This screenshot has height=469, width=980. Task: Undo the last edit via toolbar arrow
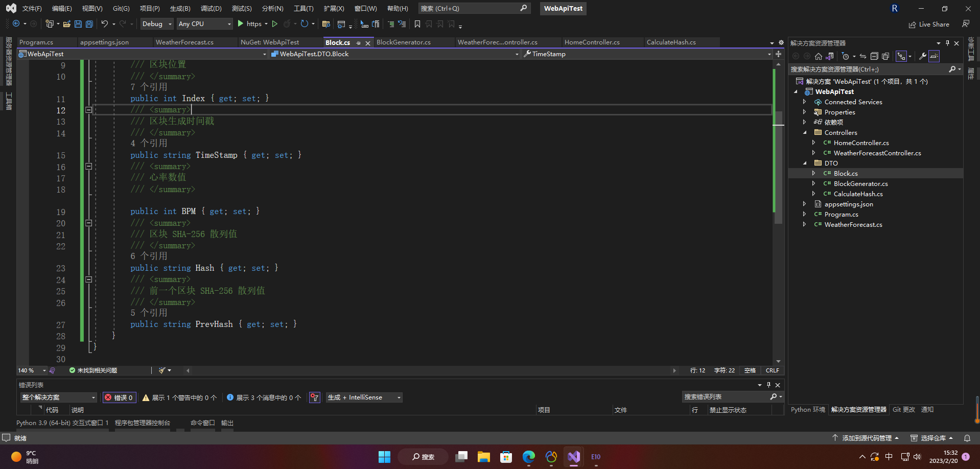[105, 24]
